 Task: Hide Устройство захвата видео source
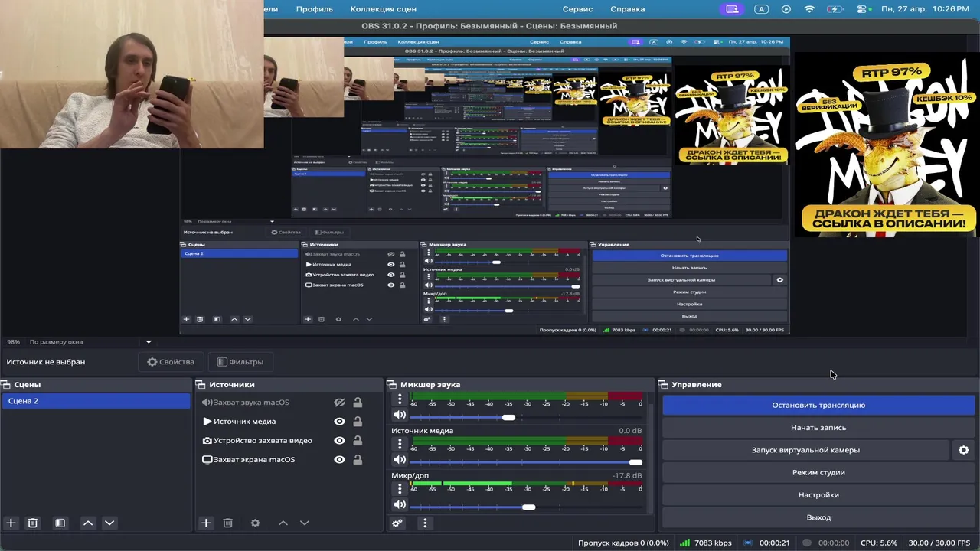pyautogui.click(x=339, y=441)
